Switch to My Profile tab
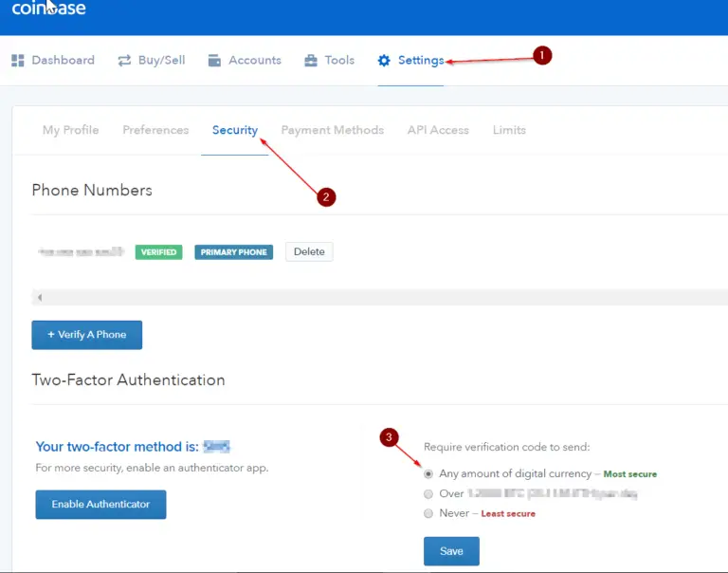728x573 pixels. pyautogui.click(x=70, y=130)
